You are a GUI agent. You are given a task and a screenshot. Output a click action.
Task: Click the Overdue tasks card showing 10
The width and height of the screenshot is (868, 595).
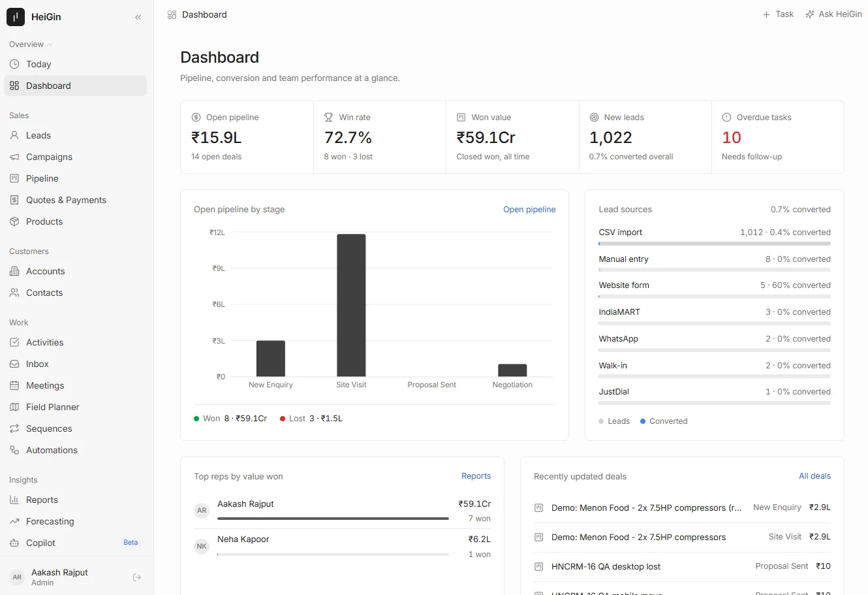click(778, 137)
